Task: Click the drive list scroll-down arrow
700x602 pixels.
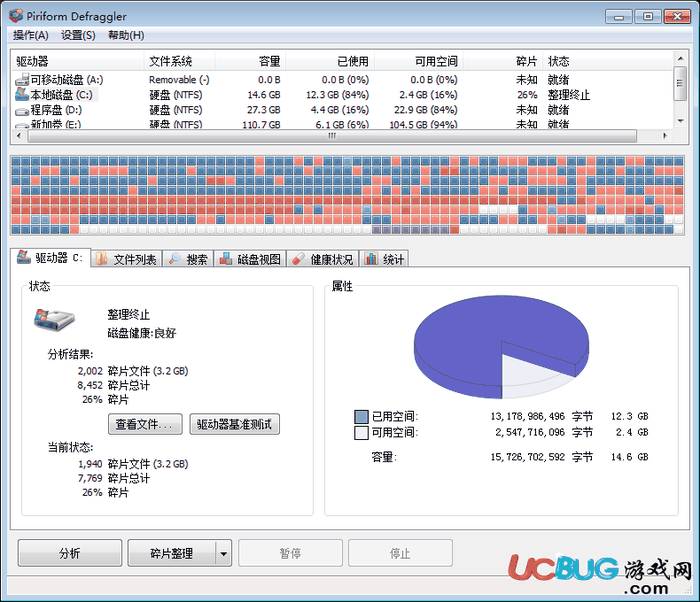Action: [680, 121]
